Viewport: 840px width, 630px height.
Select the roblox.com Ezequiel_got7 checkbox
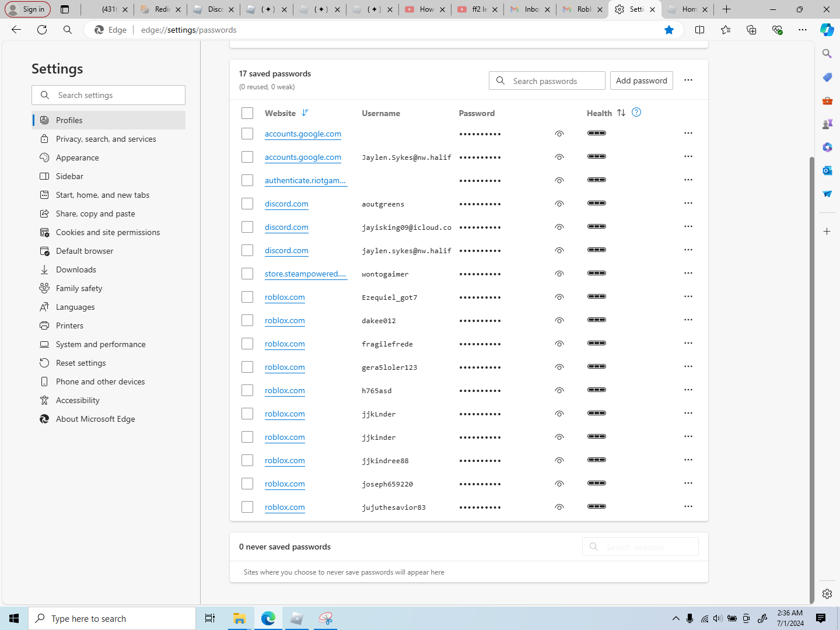[x=247, y=297]
